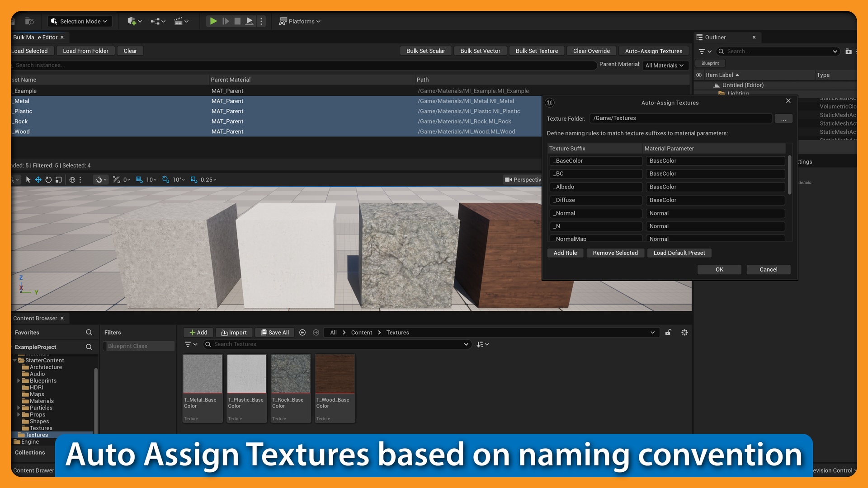Open the grid snap value 10 dropdown
Image resolution: width=868 pixels, height=488 pixels.
[151, 180]
